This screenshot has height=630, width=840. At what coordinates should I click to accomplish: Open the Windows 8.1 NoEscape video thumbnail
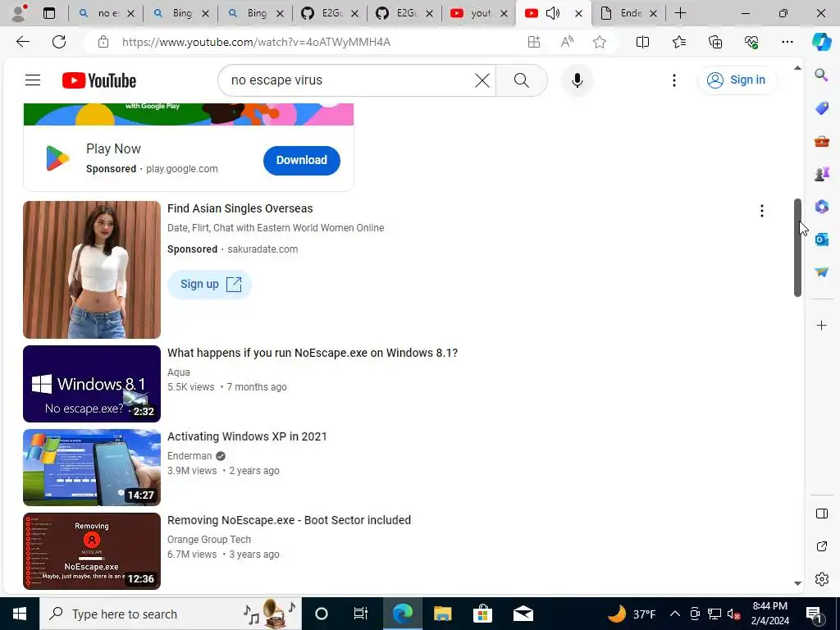[x=92, y=384]
